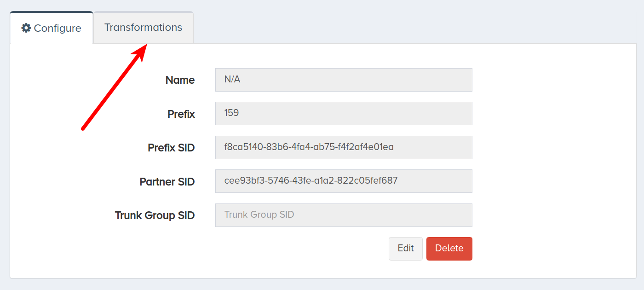644x290 pixels.
Task: Click the Trunk Group SID label
Action: pos(155,215)
